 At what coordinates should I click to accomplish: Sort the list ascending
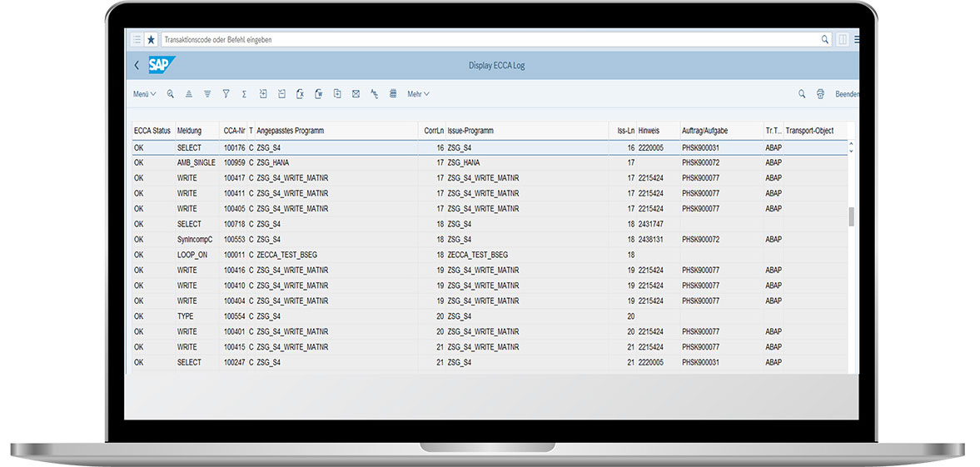coord(189,94)
